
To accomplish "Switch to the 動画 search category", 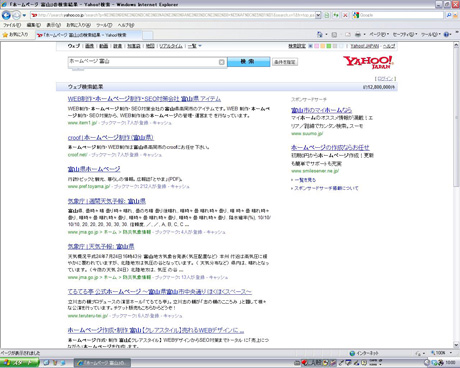I will 103,46.
